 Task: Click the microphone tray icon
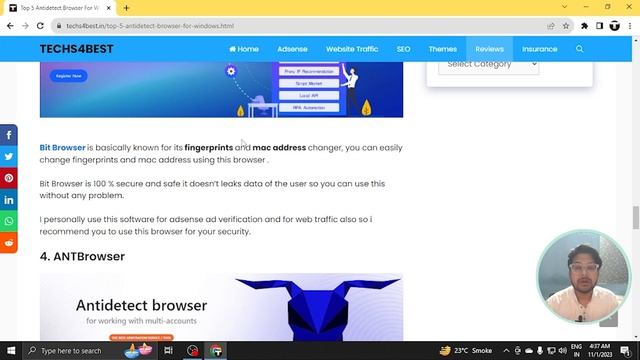[540, 351]
